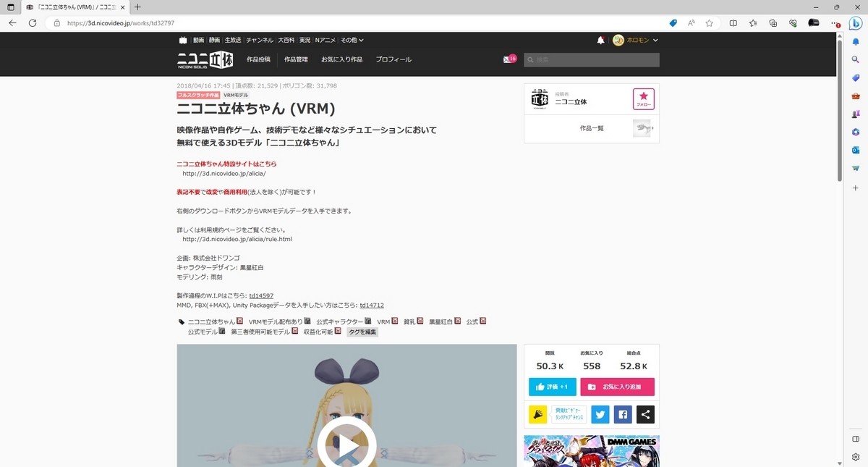
Task: Click the Read aloud icon in address bar
Action: (691, 23)
